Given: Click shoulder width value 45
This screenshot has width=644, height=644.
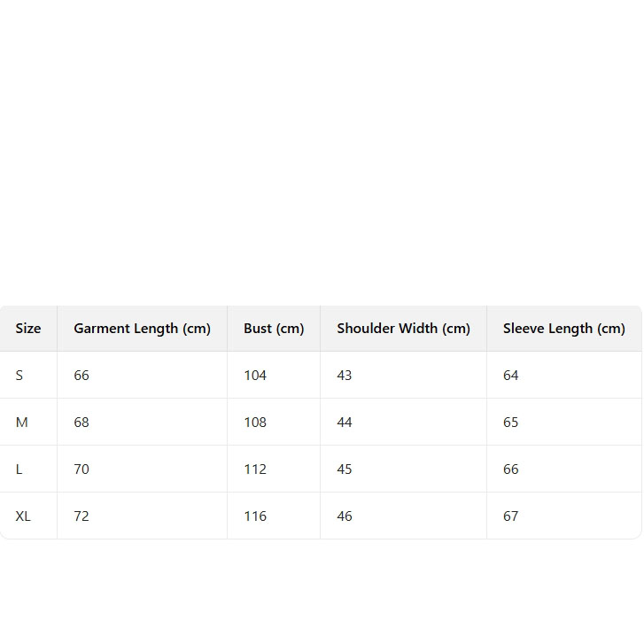Looking at the screenshot, I should coord(345,469).
